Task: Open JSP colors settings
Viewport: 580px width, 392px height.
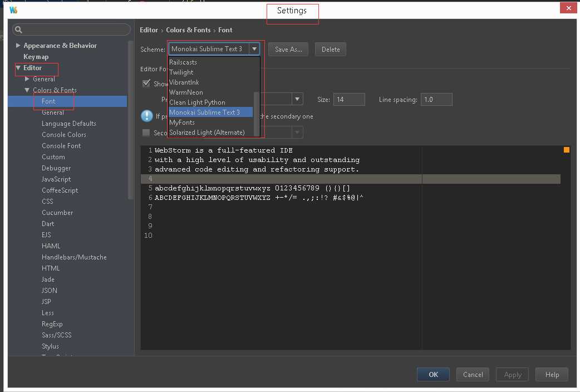Action: pyautogui.click(x=46, y=301)
